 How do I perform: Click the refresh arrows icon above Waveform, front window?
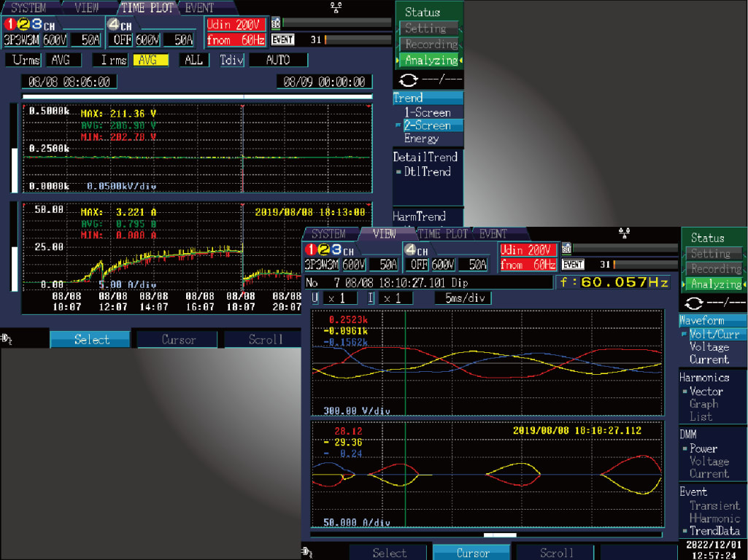tap(693, 303)
